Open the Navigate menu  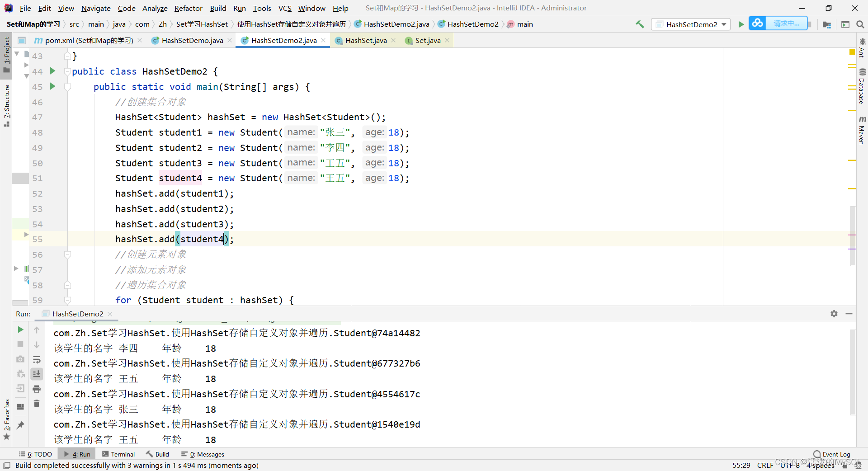pos(96,8)
